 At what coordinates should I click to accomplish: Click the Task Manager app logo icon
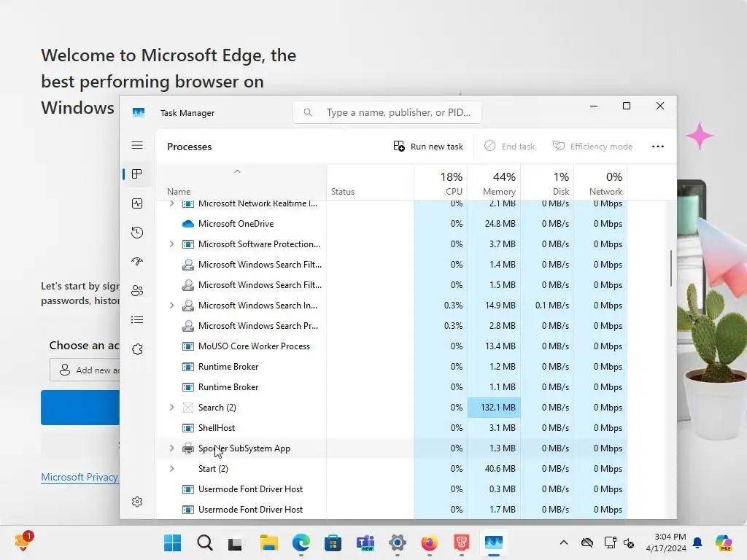[138, 113]
